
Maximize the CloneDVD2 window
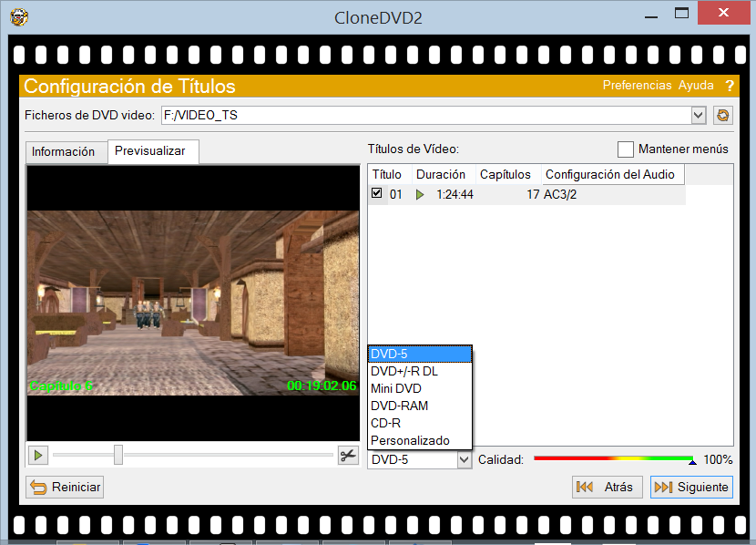point(681,14)
